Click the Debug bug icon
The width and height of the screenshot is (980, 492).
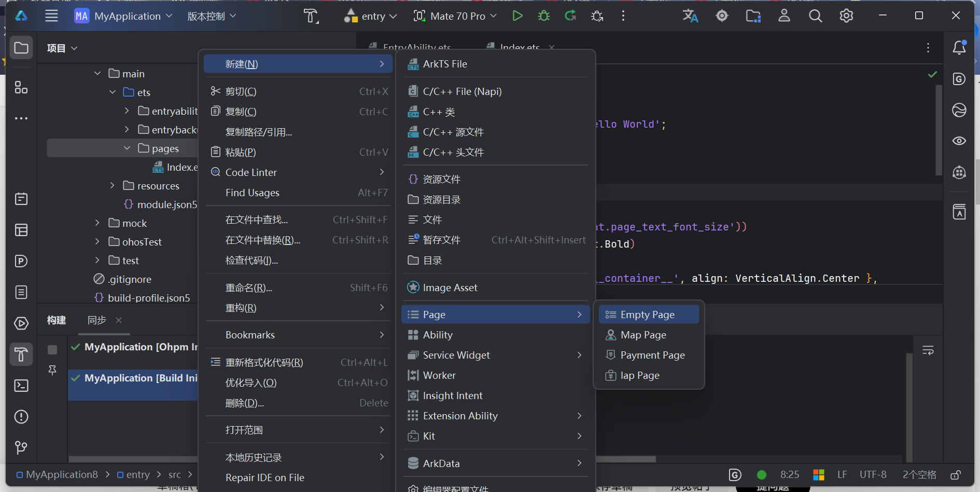click(544, 16)
